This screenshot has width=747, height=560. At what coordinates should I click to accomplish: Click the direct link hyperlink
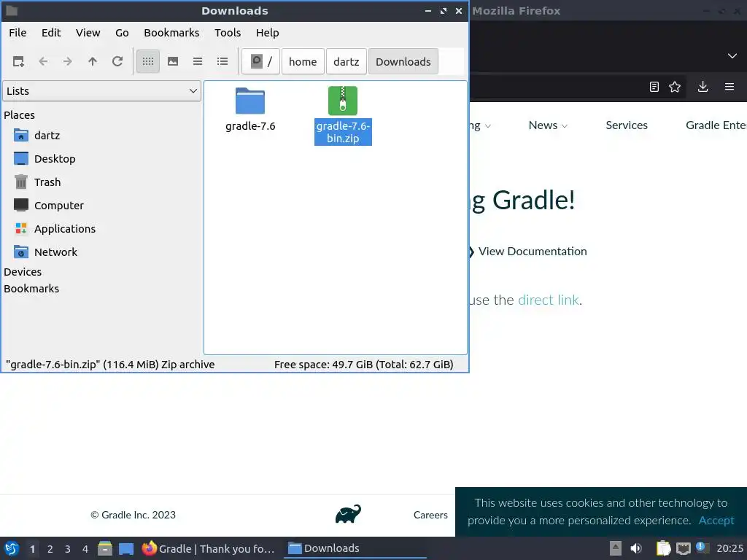click(x=549, y=300)
